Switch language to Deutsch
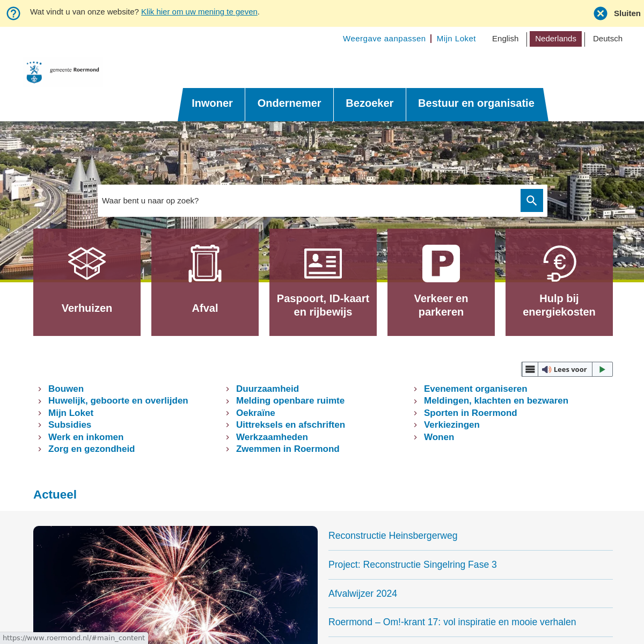 [x=608, y=39]
